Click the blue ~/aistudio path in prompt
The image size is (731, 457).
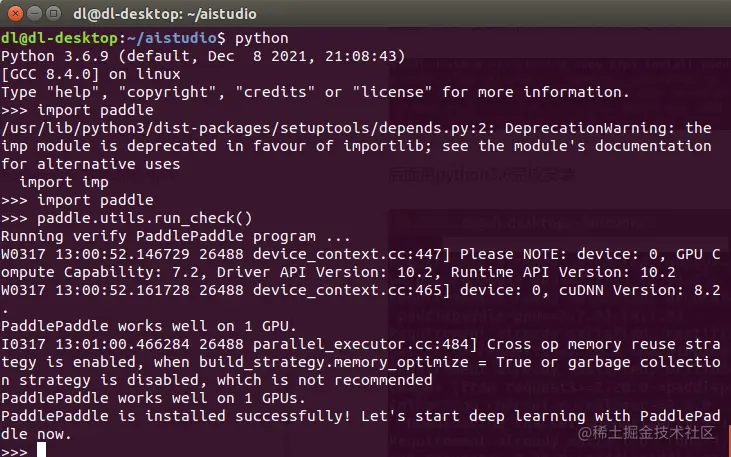pos(172,38)
